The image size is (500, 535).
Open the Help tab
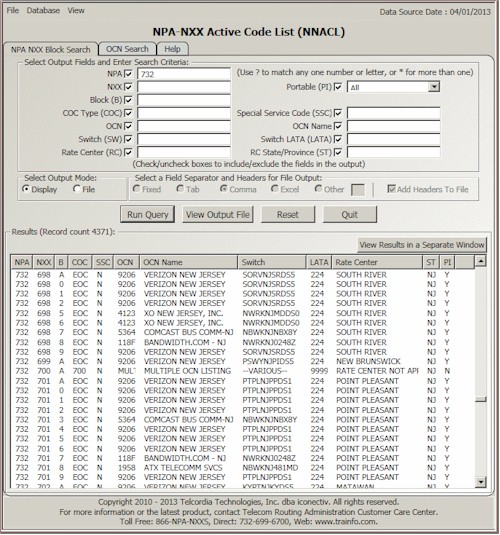click(172, 49)
